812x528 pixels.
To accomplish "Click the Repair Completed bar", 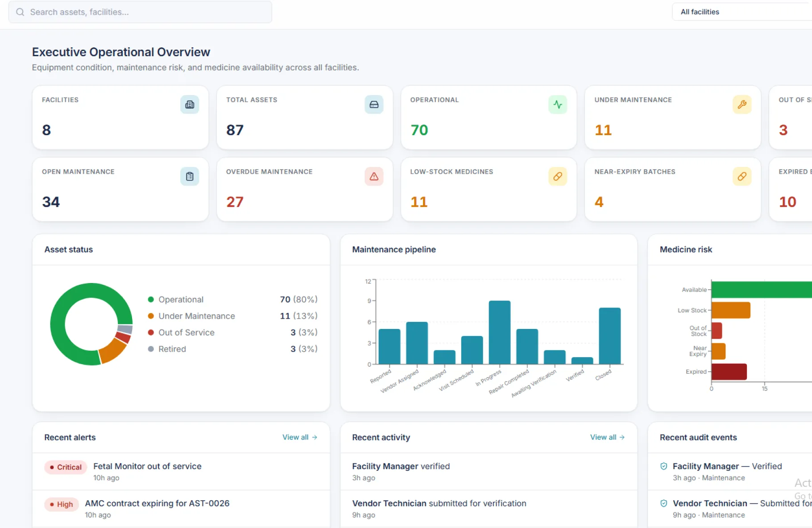I will coord(527,347).
